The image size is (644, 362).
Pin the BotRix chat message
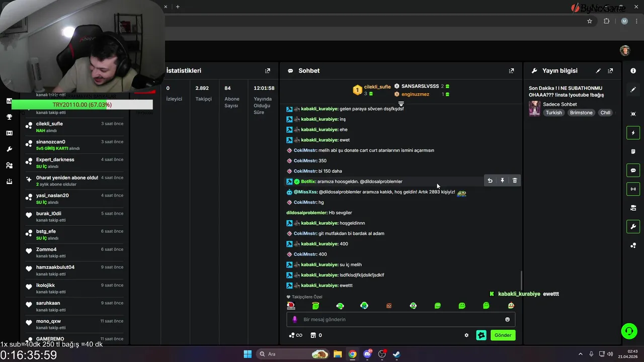(502, 180)
